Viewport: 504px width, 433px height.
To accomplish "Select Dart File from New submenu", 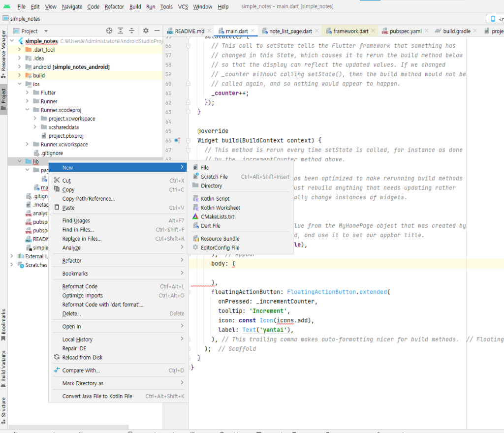I will pos(210,226).
